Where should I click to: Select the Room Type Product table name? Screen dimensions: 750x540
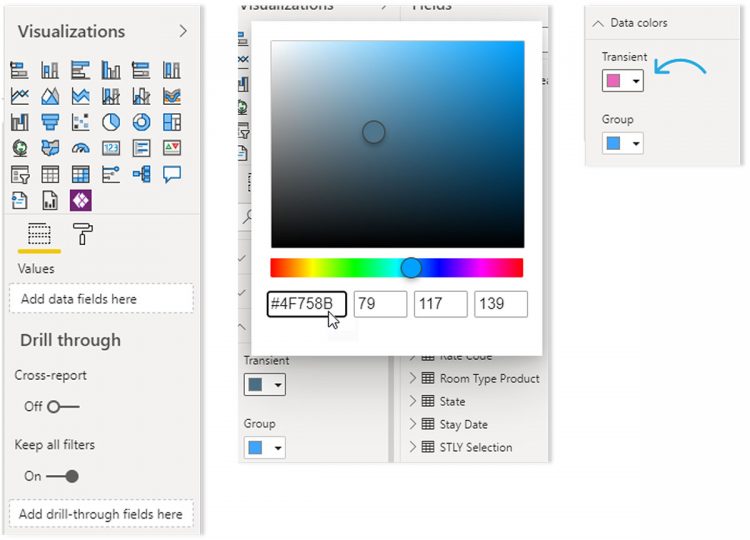point(489,378)
